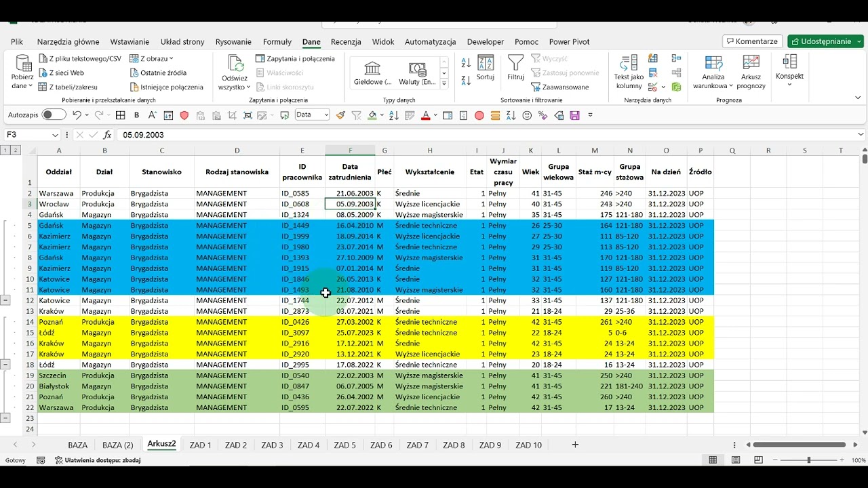868x488 pixels.
Task: Open Formuły ribbon tab
Action: click(277, 42)
